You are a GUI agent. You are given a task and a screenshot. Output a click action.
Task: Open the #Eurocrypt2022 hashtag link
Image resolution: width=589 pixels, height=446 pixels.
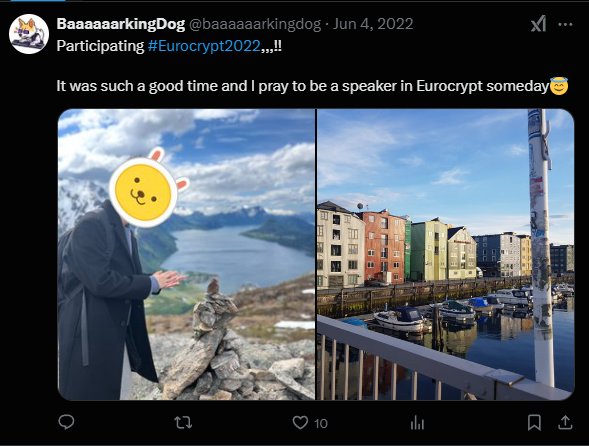[x=204, y=46]
